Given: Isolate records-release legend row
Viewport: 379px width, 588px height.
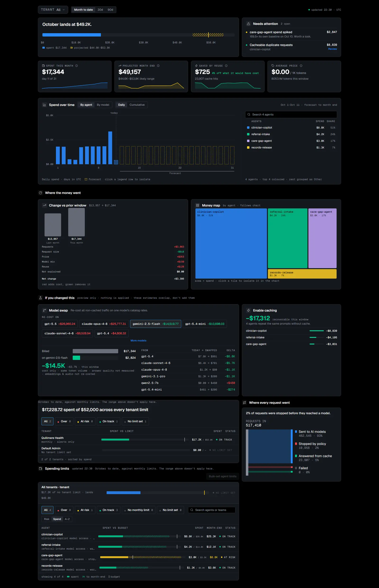Looking at the screenshot, I should tap(291, 147).
